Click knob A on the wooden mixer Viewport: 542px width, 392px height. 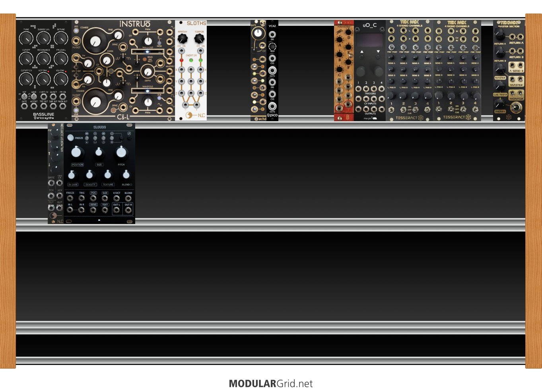(340, 40)
